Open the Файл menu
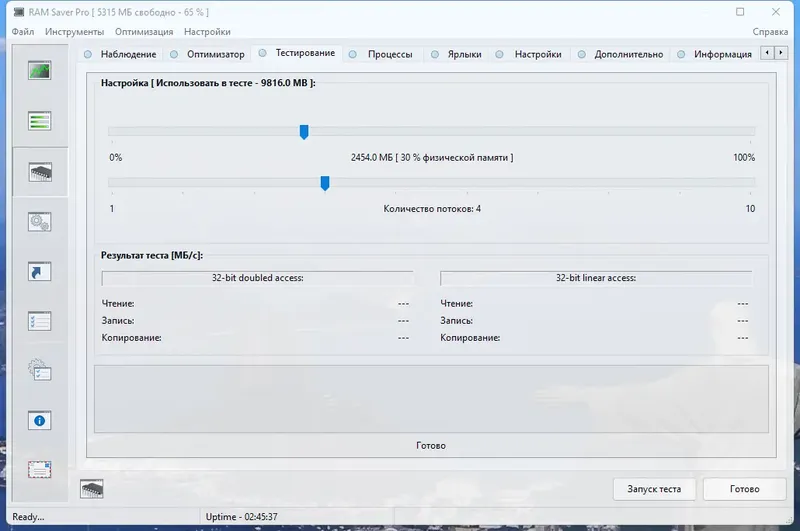800x531 pixels. tap(23, 32)
